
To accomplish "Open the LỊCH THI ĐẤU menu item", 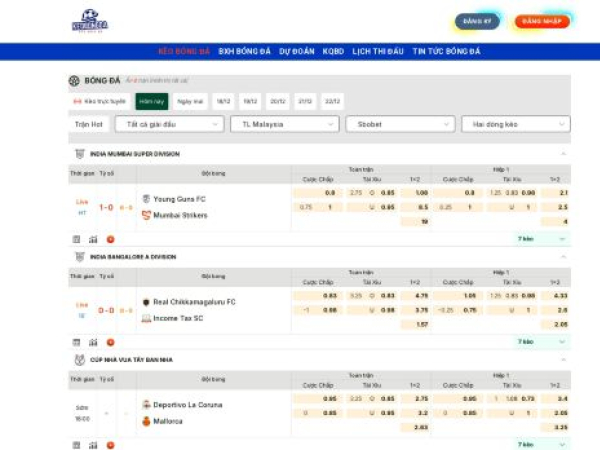I will pyautogui.click(x=378, y=51).
